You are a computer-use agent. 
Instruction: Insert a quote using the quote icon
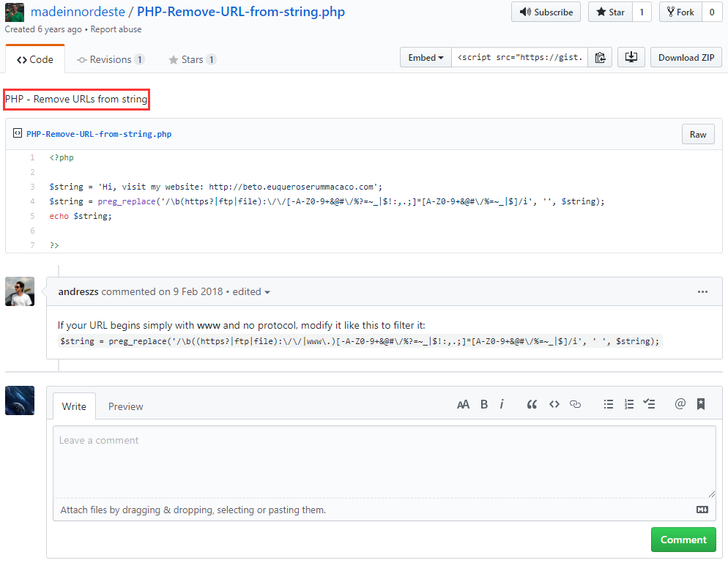532,404
